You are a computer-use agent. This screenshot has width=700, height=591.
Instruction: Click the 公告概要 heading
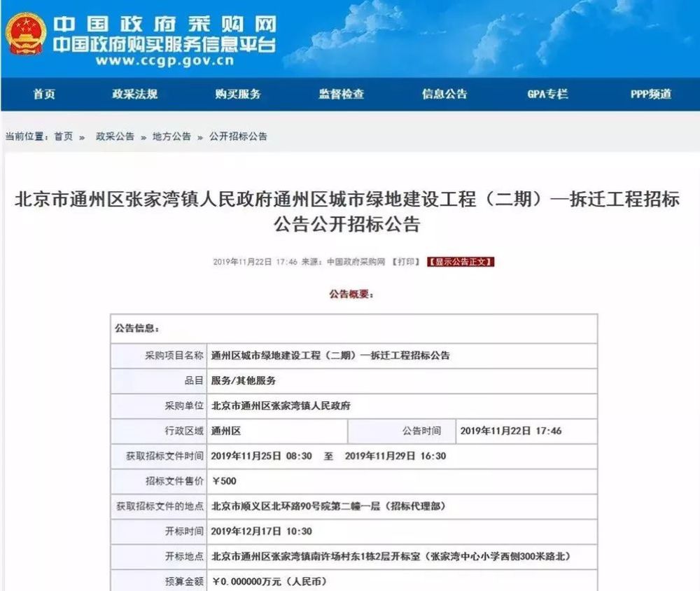(351, 294)
